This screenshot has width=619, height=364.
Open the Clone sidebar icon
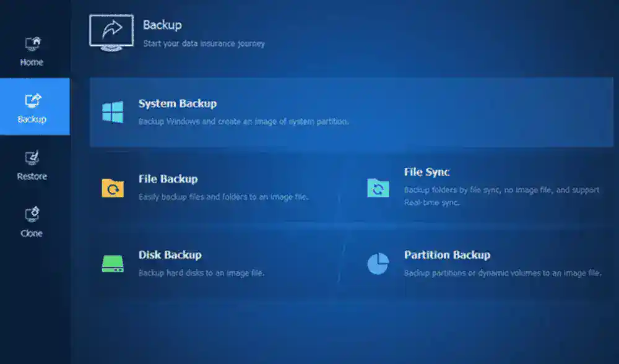32,214
